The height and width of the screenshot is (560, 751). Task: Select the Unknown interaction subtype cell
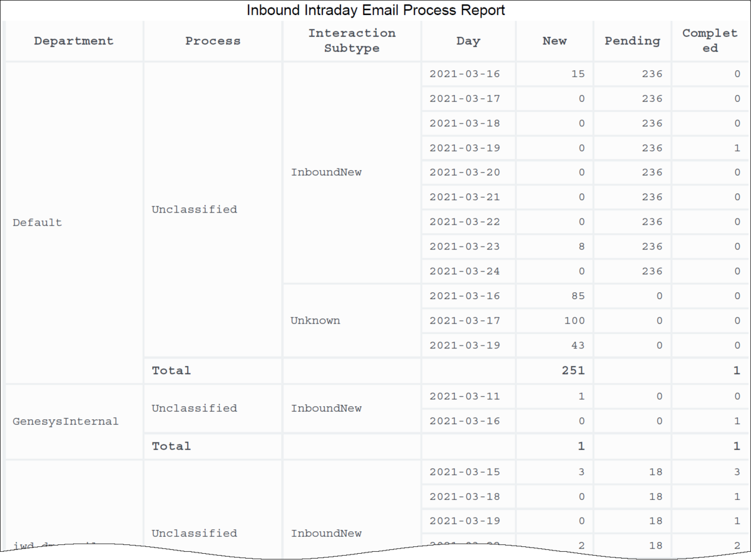pyautogui.click(x=352, y=321)
